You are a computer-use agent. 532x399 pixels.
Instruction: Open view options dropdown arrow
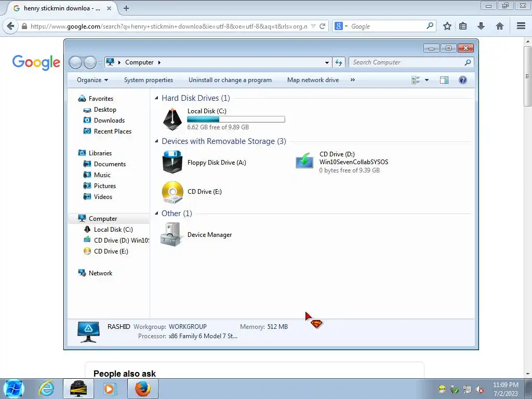427,80
